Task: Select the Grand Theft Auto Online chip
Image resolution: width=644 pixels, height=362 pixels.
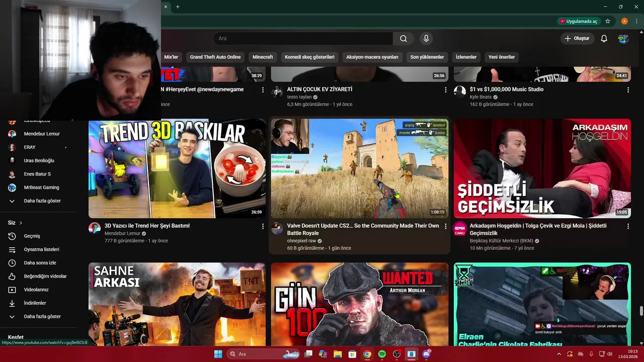Action: 215,57
